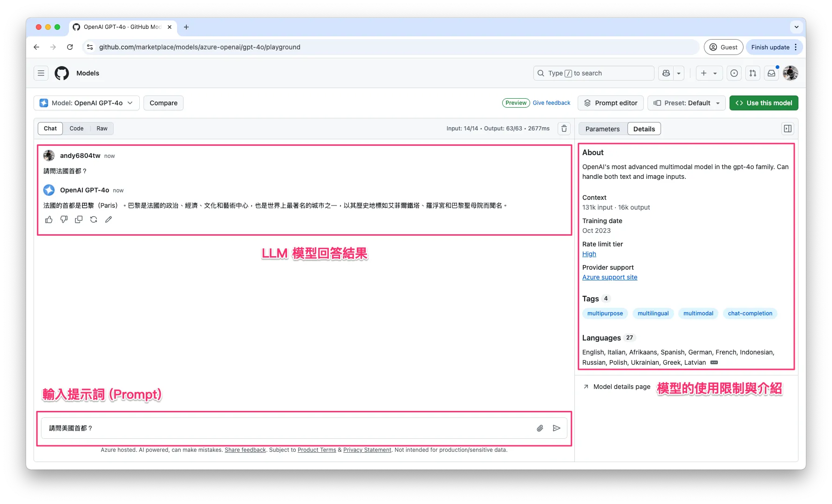The width and height of the screenshot is (832, 504).
Task: Go to the GitHub homepage logo
Action: tap(61, 73)
